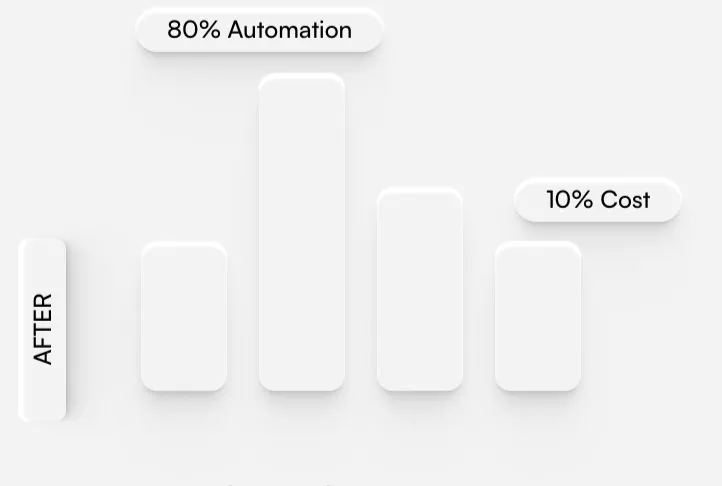
Task: Select the third bar from the left
Action: [x=420, y=289]
